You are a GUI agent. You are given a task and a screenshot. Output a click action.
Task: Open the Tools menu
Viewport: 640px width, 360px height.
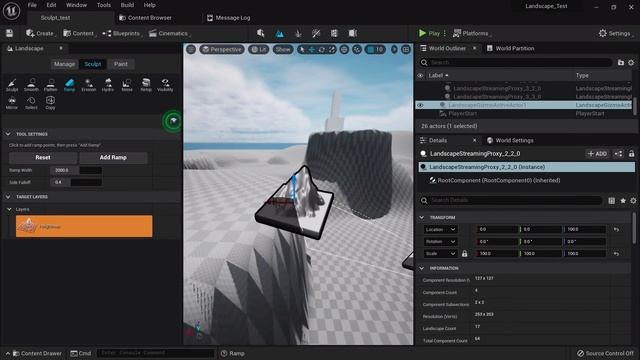(104, 5)
